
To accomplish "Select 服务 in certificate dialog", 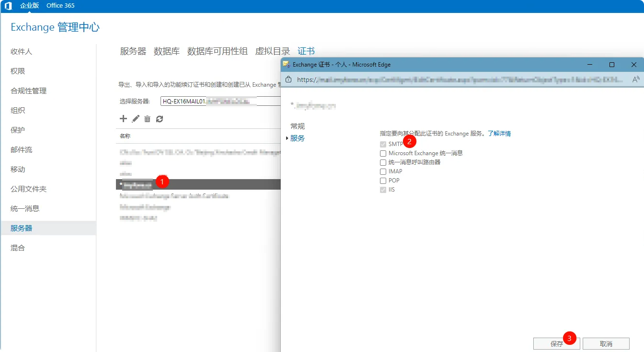I will pyautogui.click(x=298, y=138).
